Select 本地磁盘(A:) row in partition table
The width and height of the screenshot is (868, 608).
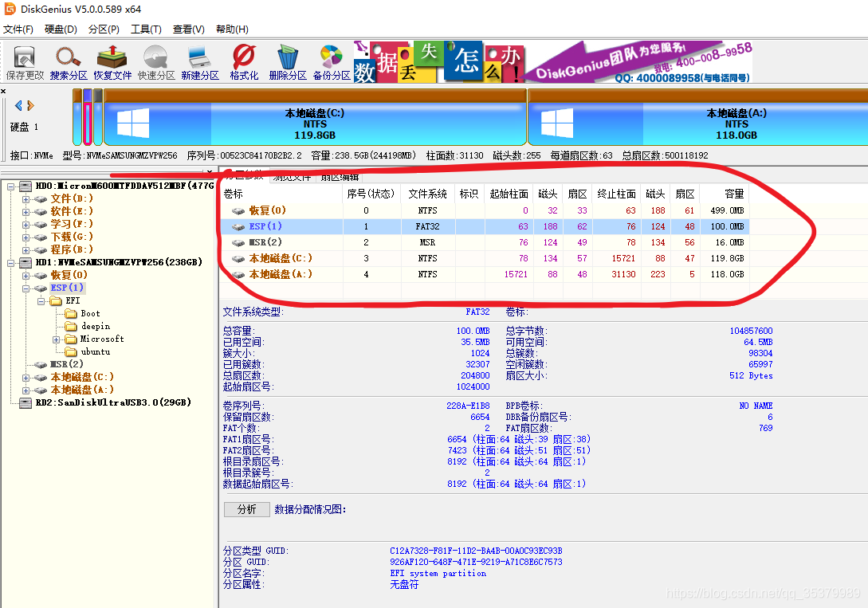pyautogui.click(x=485, y=274)
